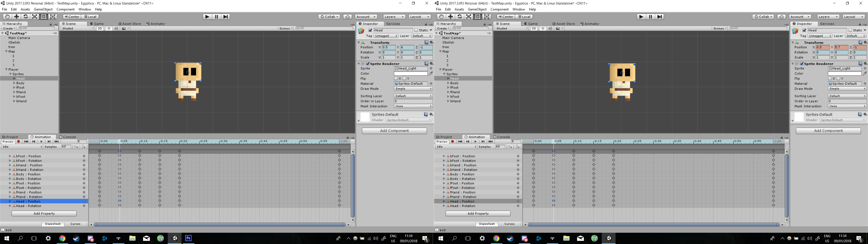Go to next keyframe in right Animation panel
This screenshot has width=868, height=244.
tap(483, 142)
